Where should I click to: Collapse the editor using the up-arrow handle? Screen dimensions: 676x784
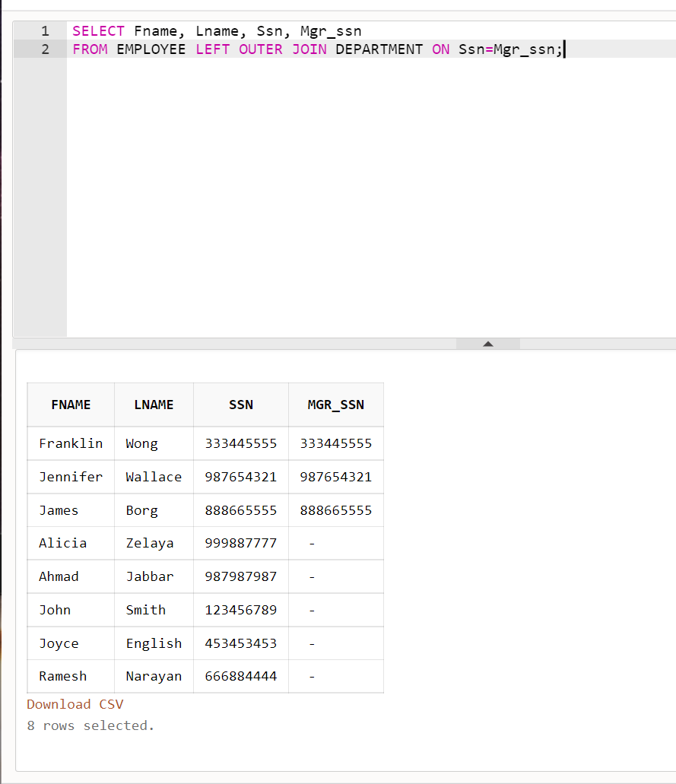tap(488, 344)
